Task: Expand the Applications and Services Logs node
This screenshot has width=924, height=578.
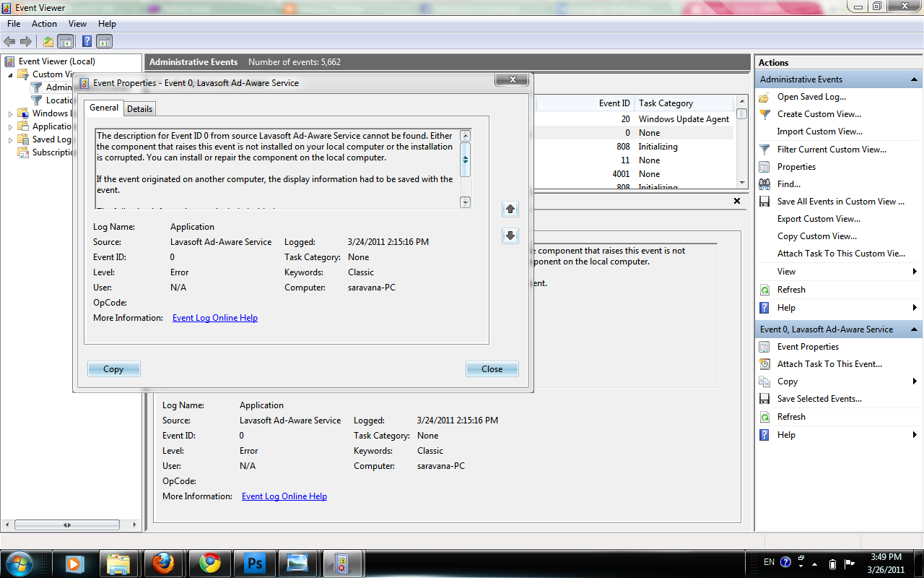Action: pyautogui.click(x=11, y=126)
